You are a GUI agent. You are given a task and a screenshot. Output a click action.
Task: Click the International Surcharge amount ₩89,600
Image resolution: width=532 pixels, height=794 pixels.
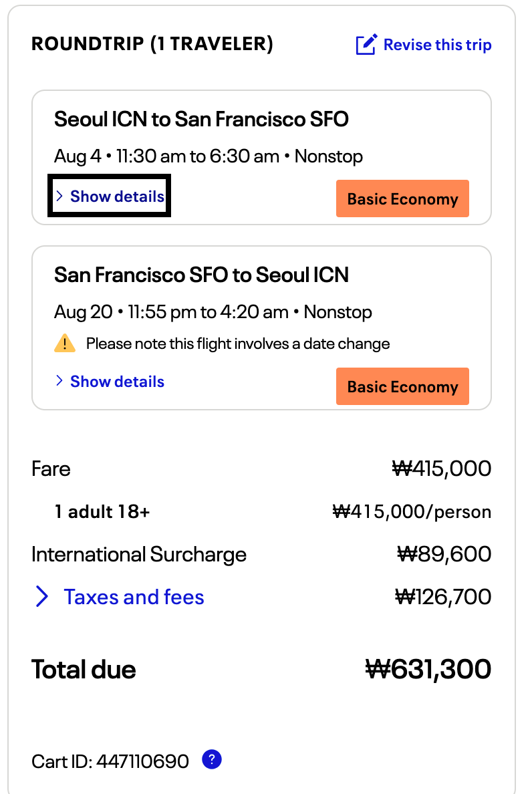click(444, 554)
